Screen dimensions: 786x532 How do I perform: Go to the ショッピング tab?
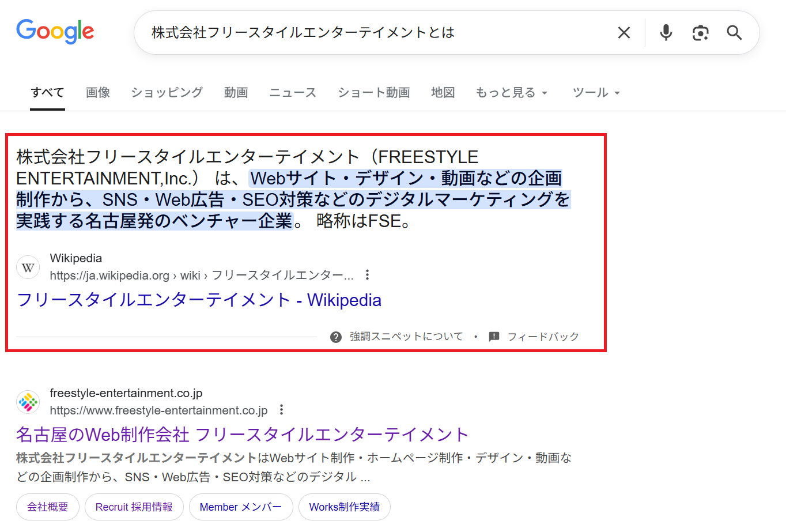coord(167,93)
